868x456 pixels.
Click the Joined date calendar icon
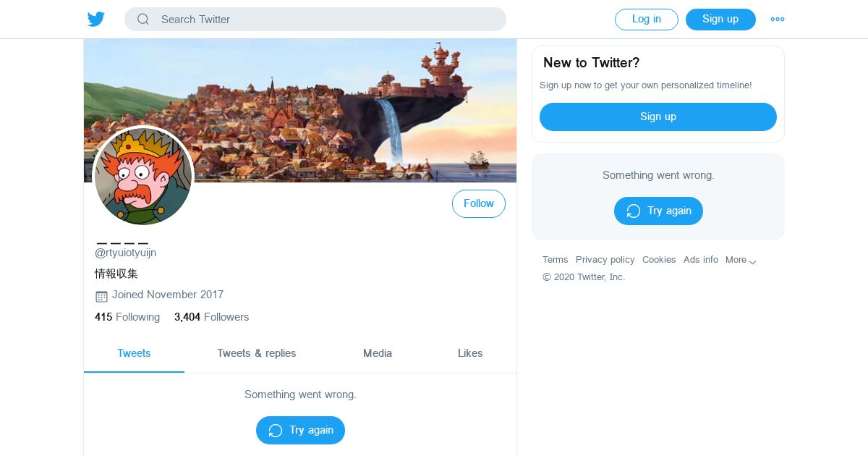pos(101,296)
